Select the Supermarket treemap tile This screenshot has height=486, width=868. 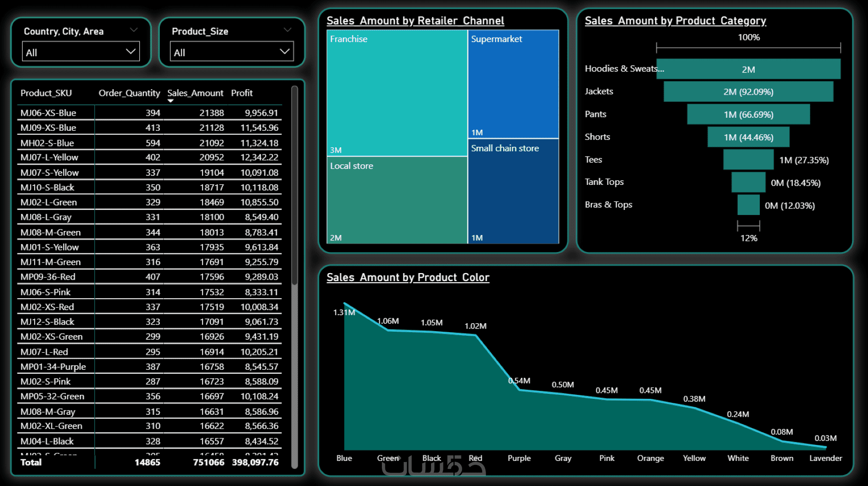pyautogui.click(x=513, y=84)
